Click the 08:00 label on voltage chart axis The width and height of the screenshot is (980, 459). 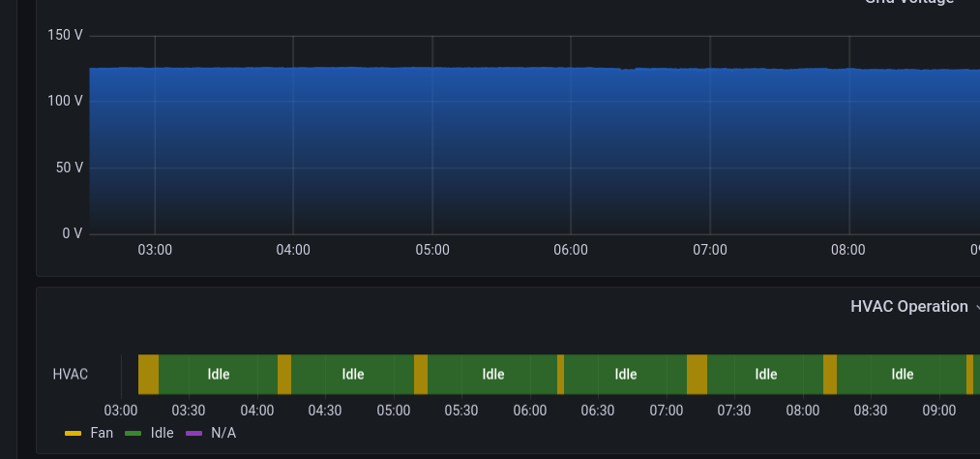pyautogui.click(x=848, y=250)
